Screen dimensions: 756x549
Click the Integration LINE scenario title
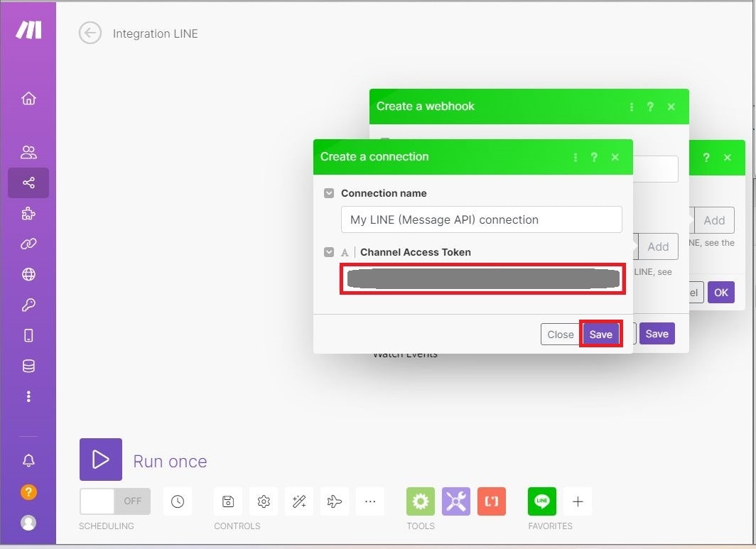(x=155, y=33)
